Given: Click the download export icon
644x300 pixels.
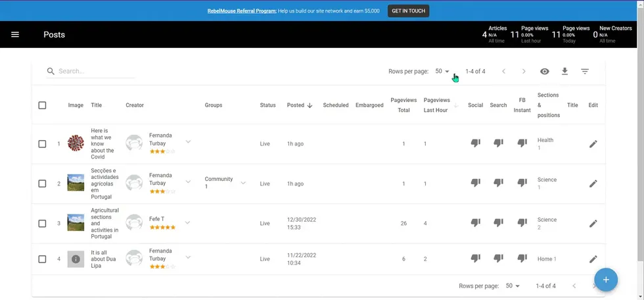Looking at the screenshot, I should pyautogui.click(x=564, y=71).
